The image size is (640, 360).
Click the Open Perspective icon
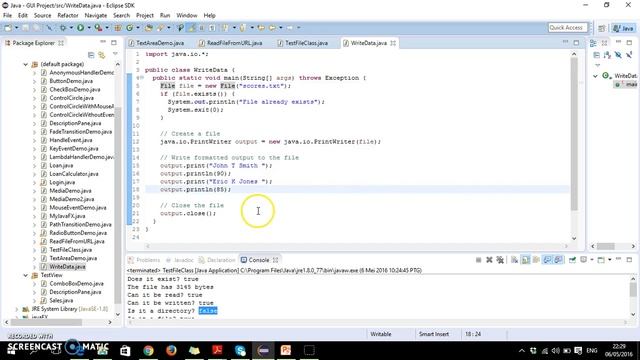coord(602,28)
